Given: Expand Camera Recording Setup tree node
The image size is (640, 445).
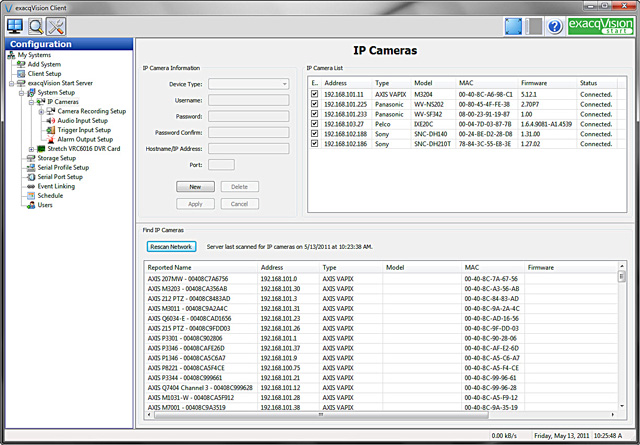Looking at the screenshot, I should coord(41,111).
